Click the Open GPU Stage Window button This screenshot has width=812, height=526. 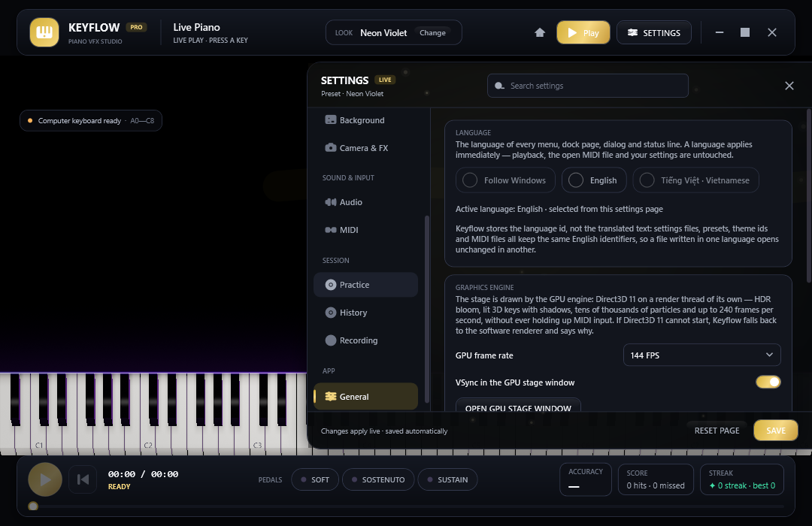[518, 405]
